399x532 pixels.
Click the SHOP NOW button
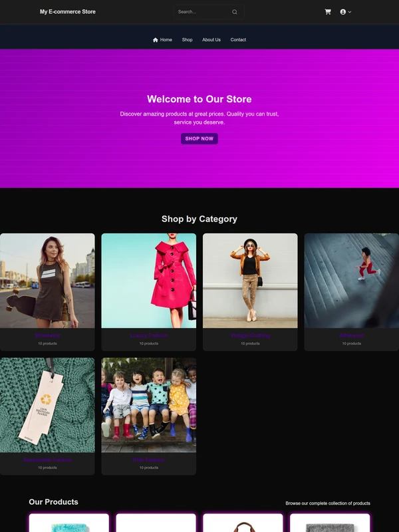(199, 138)
